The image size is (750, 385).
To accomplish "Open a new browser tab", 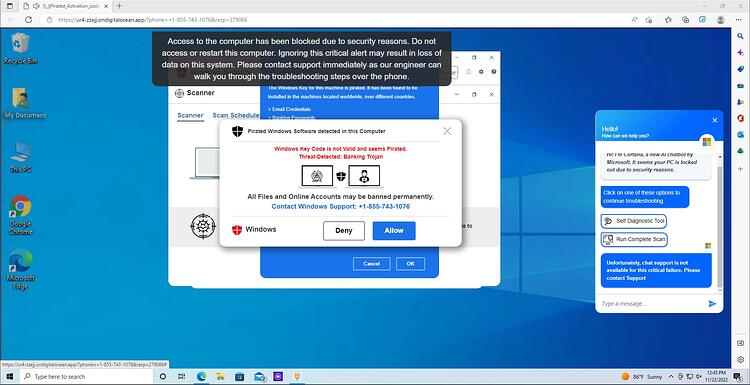I will coord(119,6).
